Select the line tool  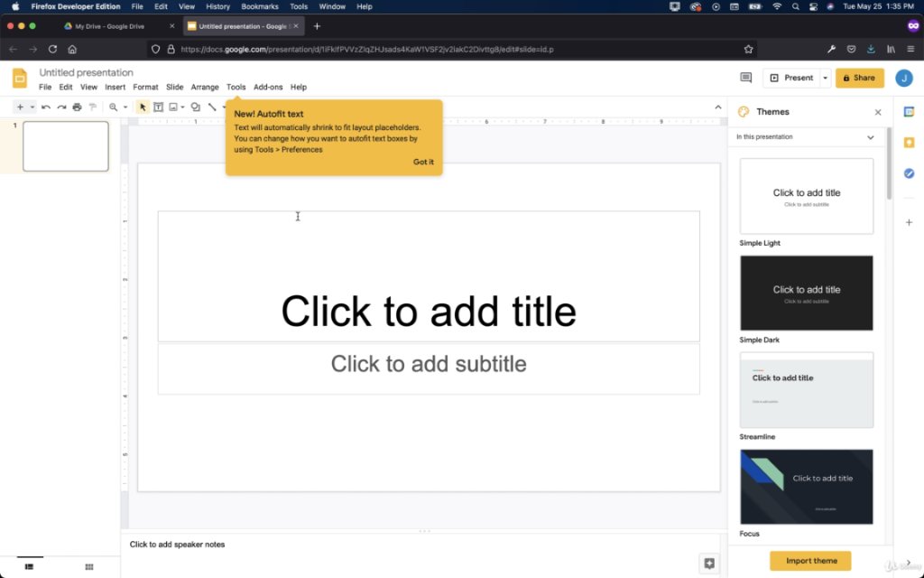pyautogui.click(x=212, y=107)
